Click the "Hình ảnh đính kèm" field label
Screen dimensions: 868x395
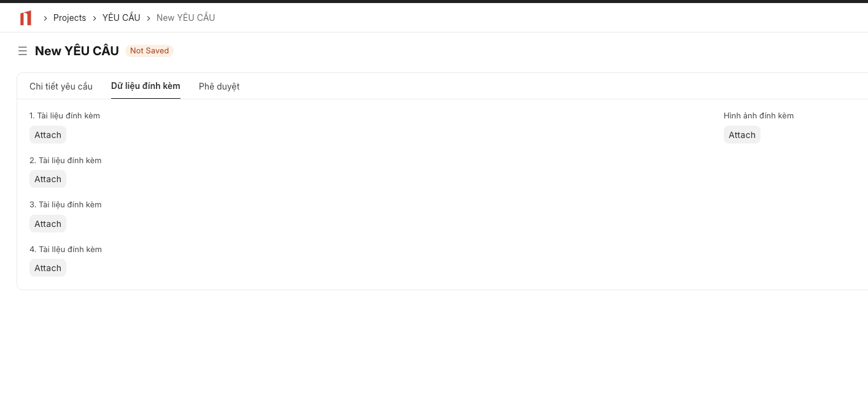[758, 115]
